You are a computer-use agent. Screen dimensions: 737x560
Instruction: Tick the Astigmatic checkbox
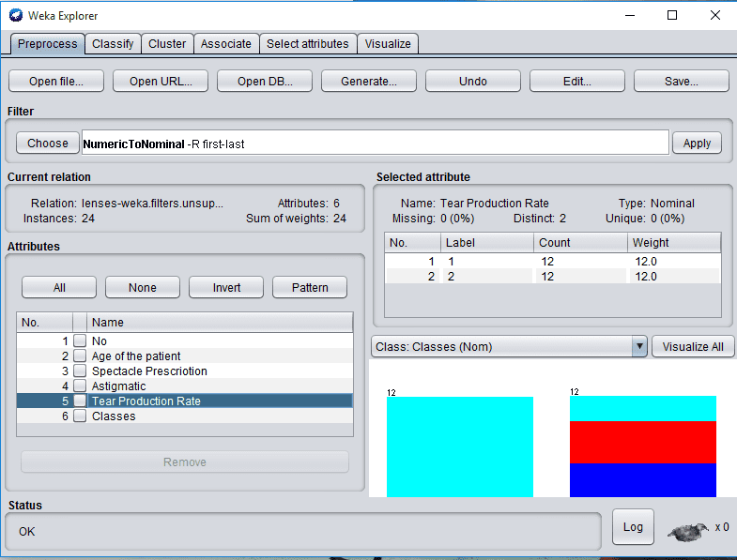(x=80, y=386)
